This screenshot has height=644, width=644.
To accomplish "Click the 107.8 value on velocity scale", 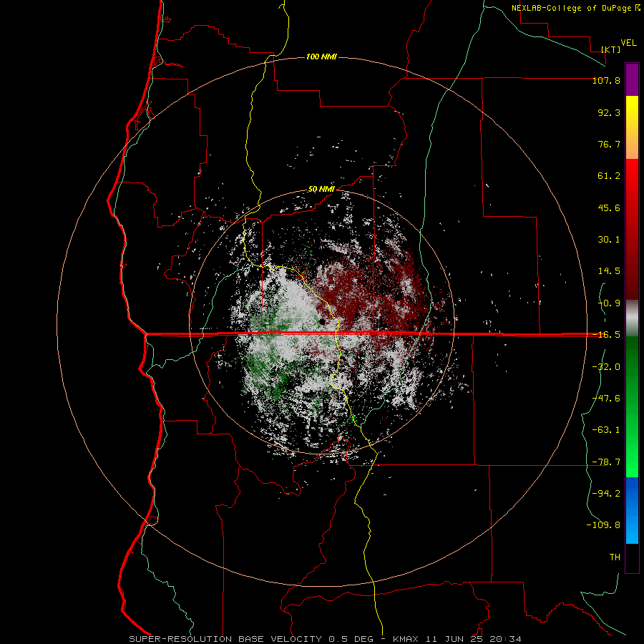I will click(x=606, y=80).
